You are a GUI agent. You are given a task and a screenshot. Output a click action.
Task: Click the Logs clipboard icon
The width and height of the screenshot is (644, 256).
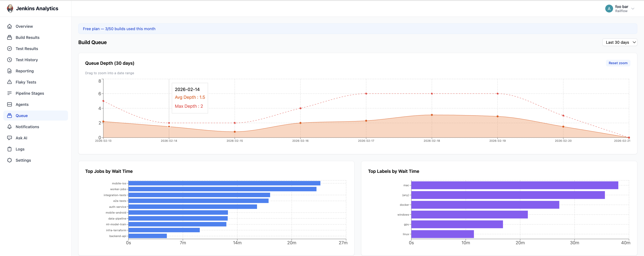click(10, 149)
